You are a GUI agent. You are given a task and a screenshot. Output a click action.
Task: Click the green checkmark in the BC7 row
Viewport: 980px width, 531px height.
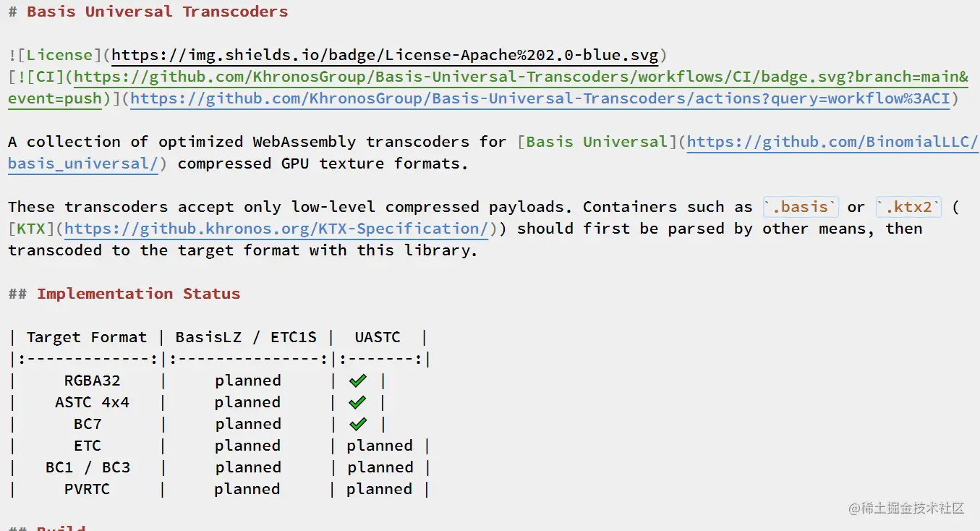coord(357,424)
